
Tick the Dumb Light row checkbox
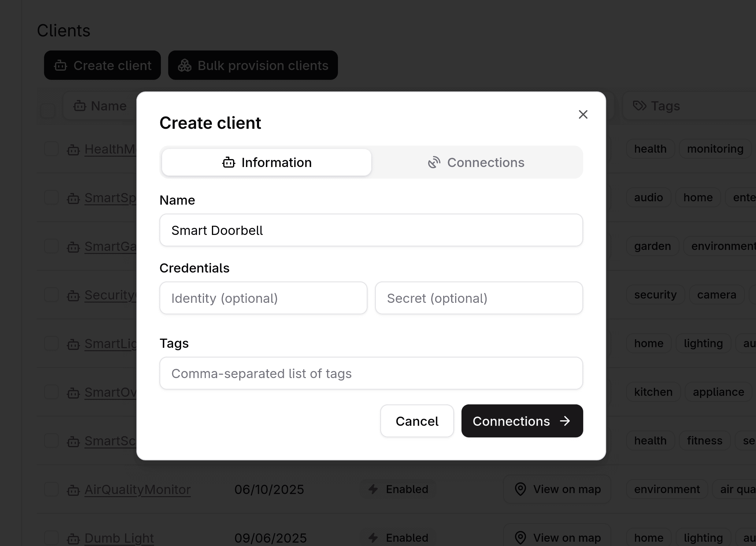(52, 538)
